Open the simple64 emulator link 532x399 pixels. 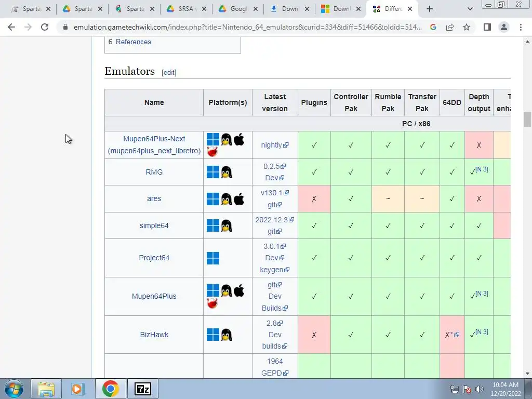(154, 225)
